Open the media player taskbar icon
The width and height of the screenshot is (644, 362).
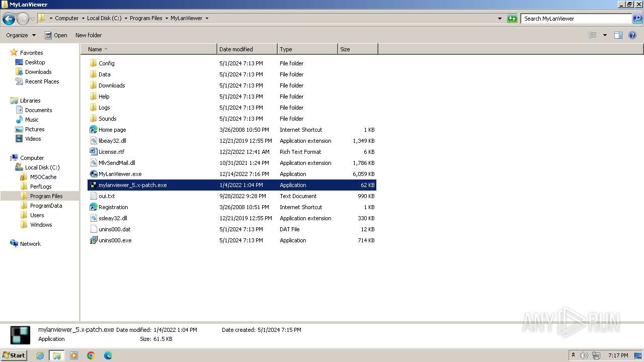[x=74, y=355]
